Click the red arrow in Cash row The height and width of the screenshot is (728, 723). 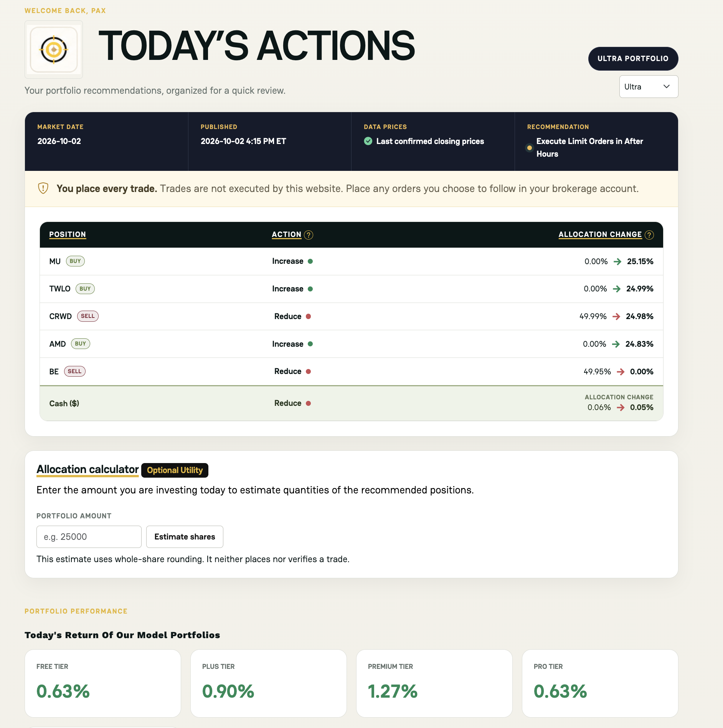[621, 407]
